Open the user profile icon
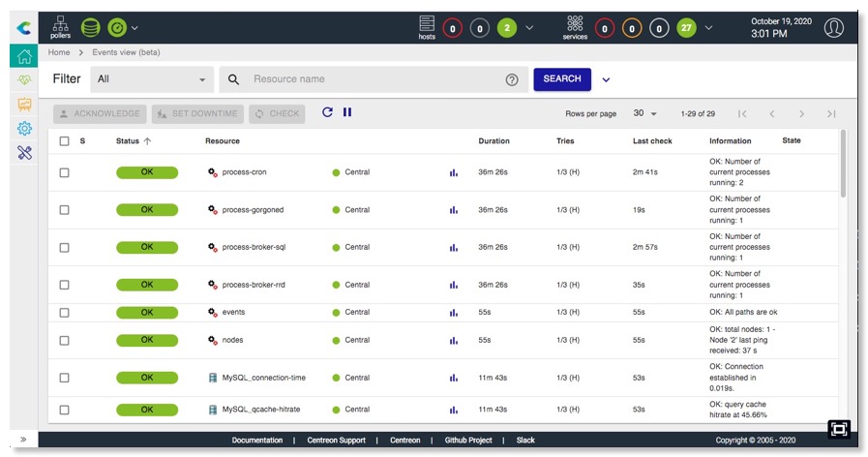 coord(834,27)
